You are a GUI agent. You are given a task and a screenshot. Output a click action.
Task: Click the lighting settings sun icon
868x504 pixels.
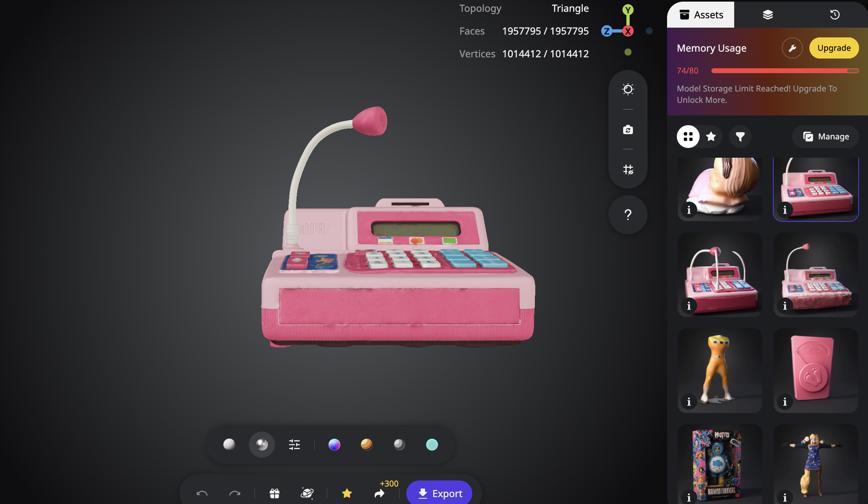(x=628, y=89)
